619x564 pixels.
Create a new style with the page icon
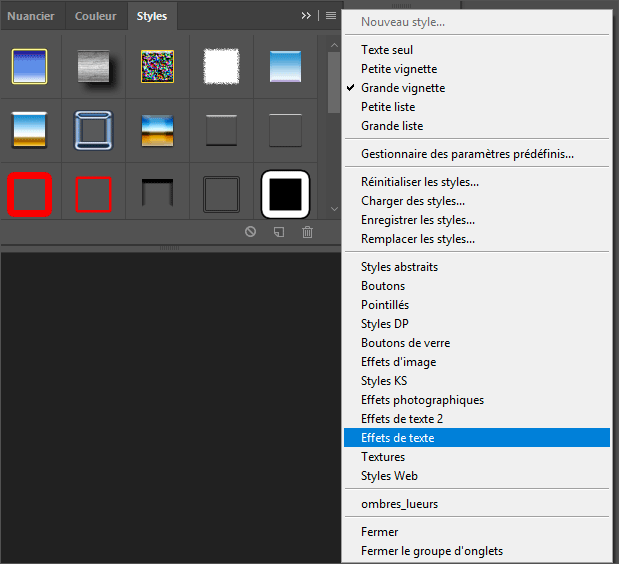point(279,232)
